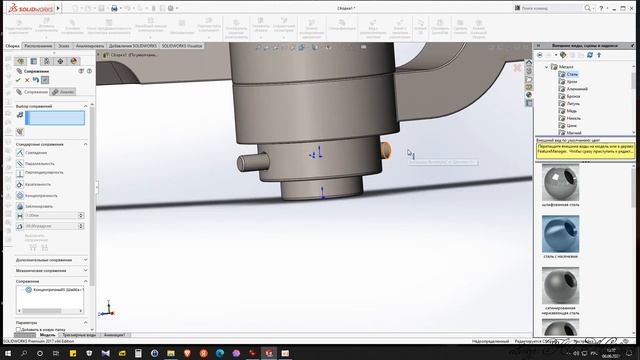Open the Анализировать command tab
Image resolution: width=640 pixels, height=360 pixels.
pyautogui.click(x=90, y=46)
